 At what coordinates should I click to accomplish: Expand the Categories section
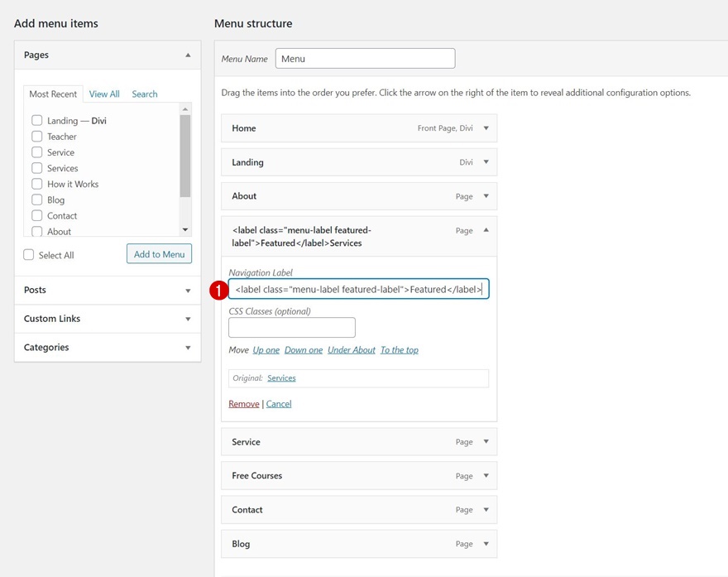click(x=188, y=348)
